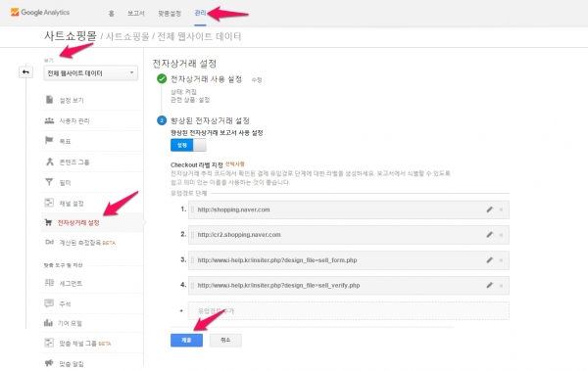The image size is (588, 371).
Task: Remove the cr2.shopping.naver.com step with its X
Action: pos(501,235)
